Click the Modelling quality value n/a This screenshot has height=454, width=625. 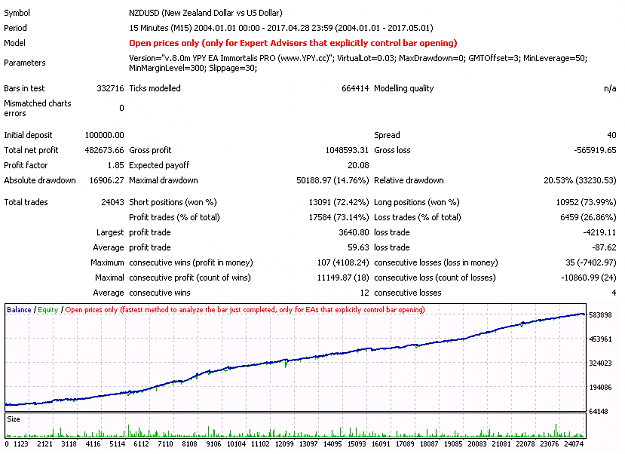pyautogui.click(x=610, y=88)
